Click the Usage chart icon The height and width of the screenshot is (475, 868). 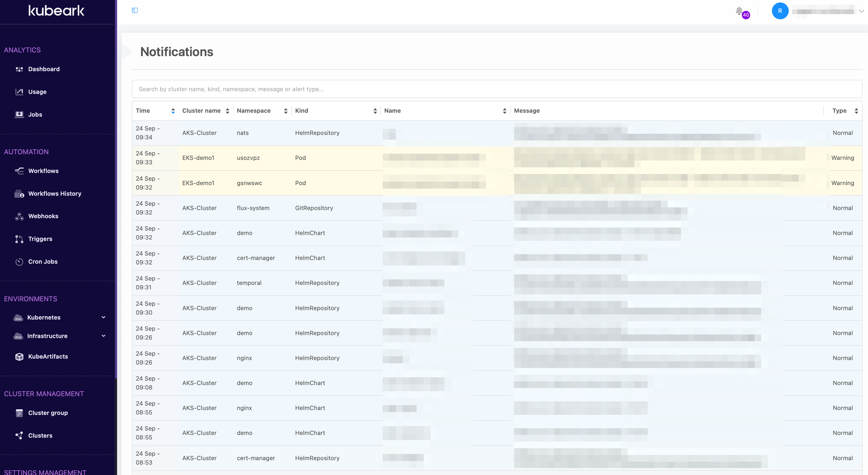point(19,92)
